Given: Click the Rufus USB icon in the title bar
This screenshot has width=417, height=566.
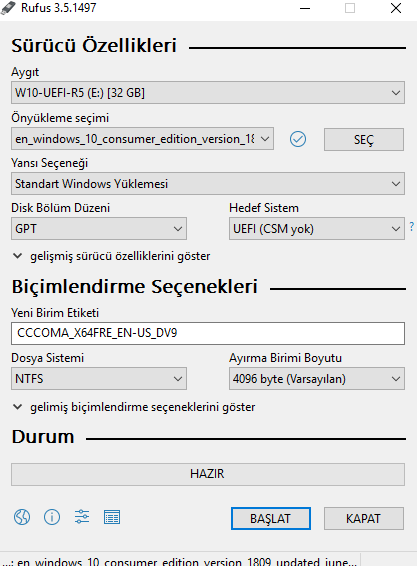Looking at the screenshot, I should point(8,8).
